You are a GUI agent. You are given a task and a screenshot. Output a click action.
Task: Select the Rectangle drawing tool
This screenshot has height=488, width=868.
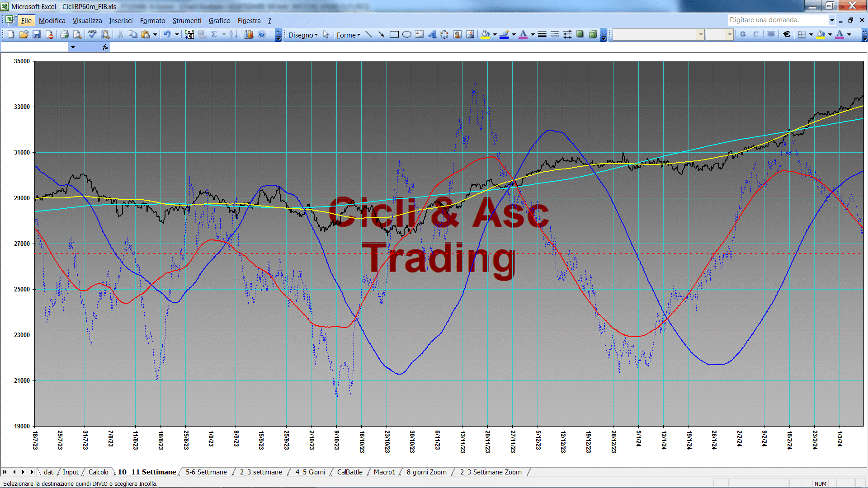[394, 34]
